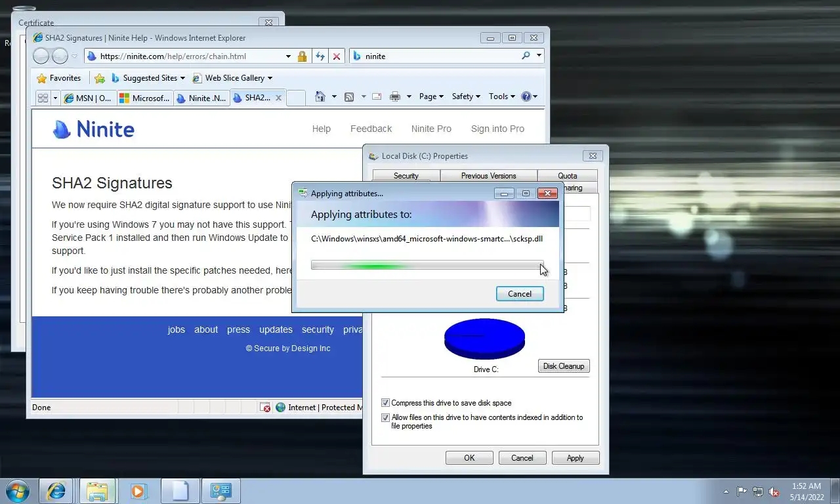This screenshot has height=504, width=840.
Task: Click the refresh page icon
Action: 320,56
